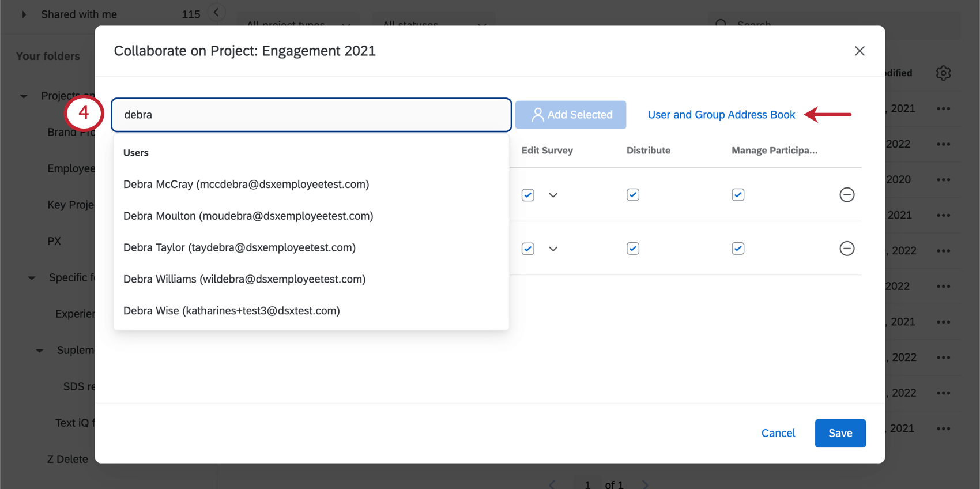
Task: Expand Edit Survey options in first row
Action: point(553,195)
